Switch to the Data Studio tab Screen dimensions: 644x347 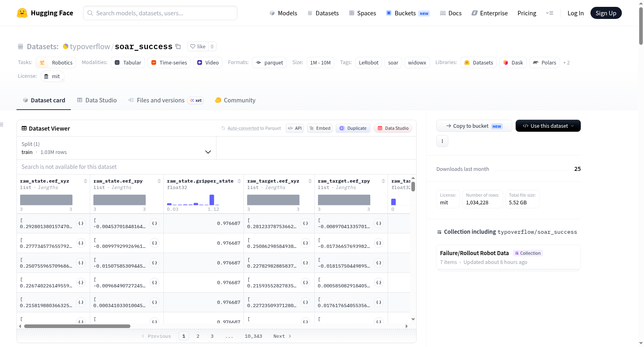(x=97, y=100)
